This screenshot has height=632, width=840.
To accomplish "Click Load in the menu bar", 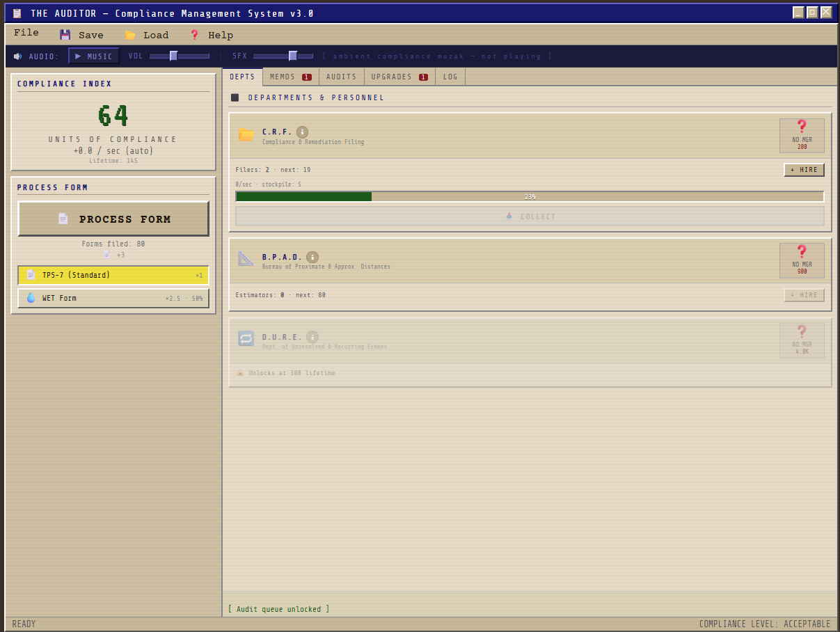I will click(147, 35).
